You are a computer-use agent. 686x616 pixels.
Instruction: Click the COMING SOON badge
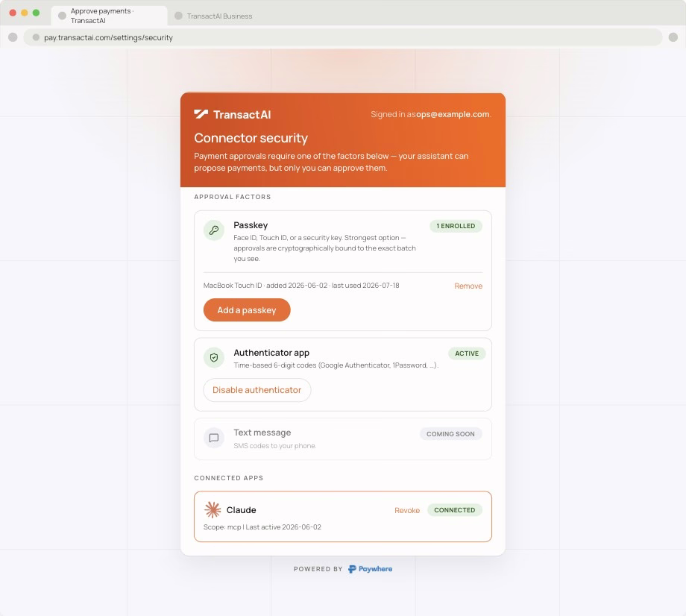(x=450, y=434)
